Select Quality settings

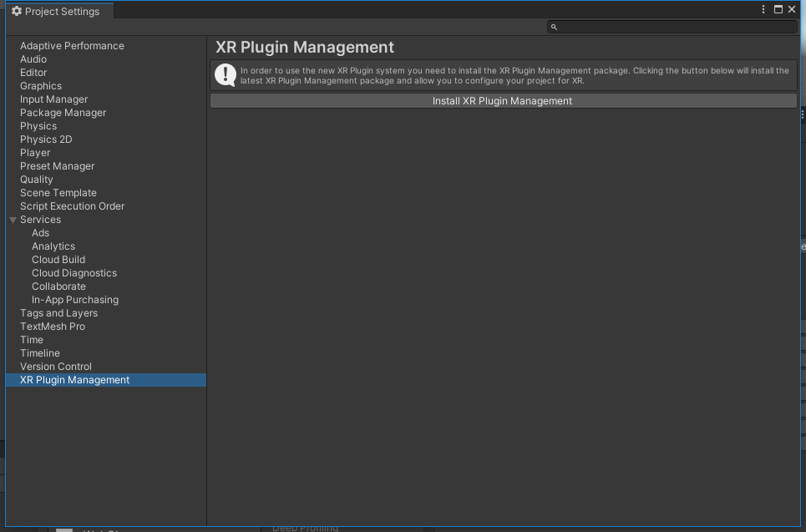[x=37, y=180]
